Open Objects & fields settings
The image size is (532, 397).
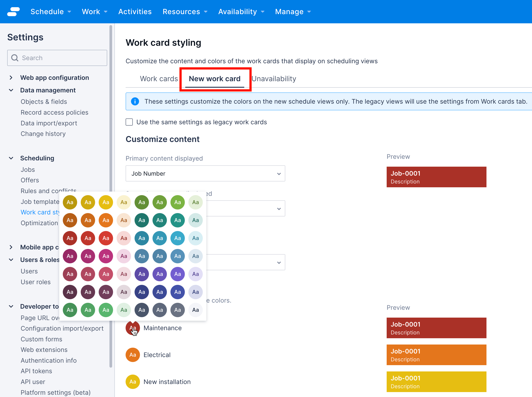[x=44, y=101]
